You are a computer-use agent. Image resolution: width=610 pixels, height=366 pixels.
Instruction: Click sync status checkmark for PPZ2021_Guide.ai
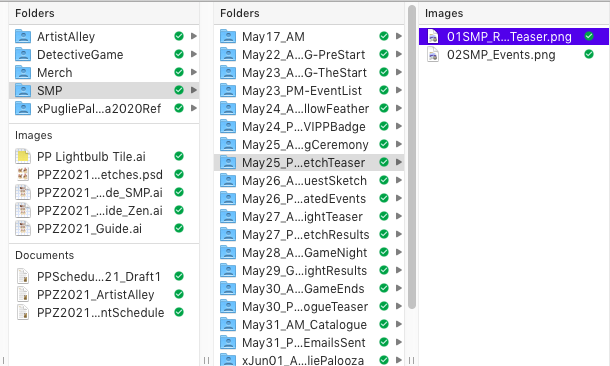click(179, 228)
